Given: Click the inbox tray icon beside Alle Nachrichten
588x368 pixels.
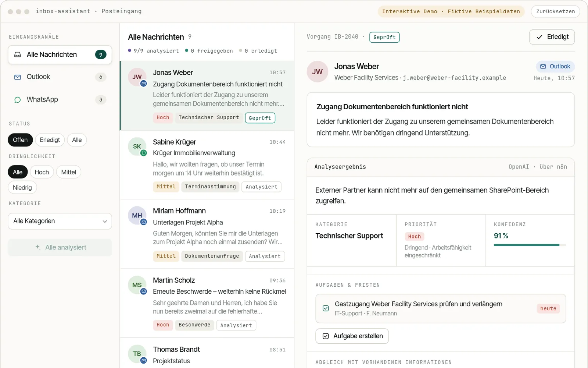Looking at the screenshot, I should click(17, 55).
